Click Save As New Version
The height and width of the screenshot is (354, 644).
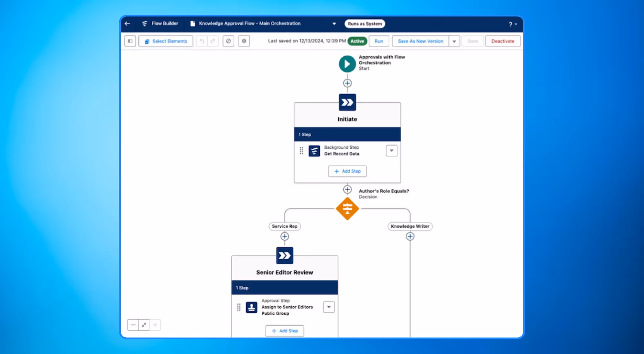421,41
